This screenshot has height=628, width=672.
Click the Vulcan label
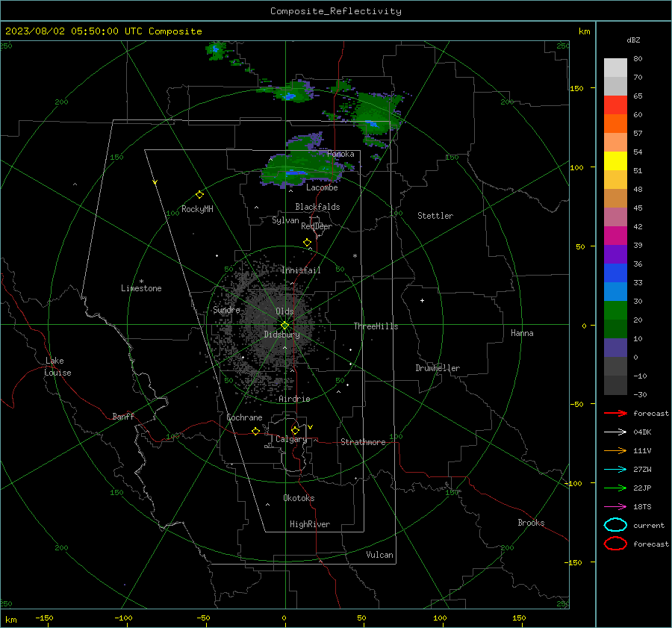(379, 555)
